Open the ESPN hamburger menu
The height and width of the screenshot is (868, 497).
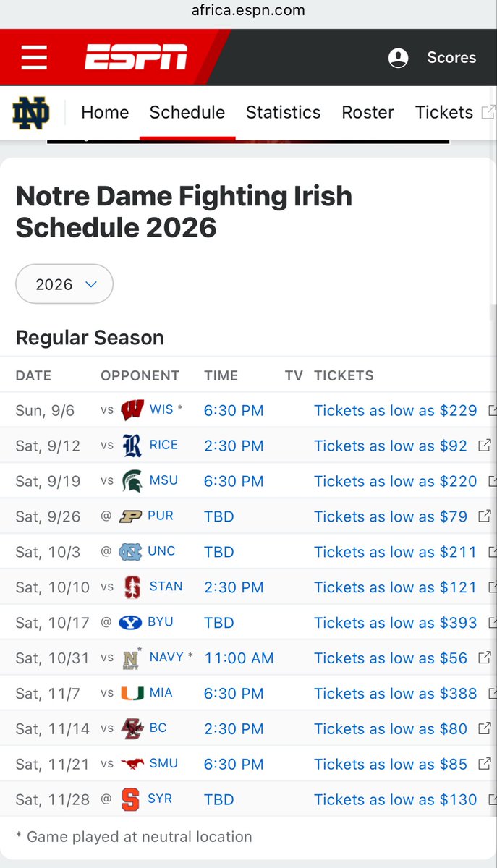[34, 57]
